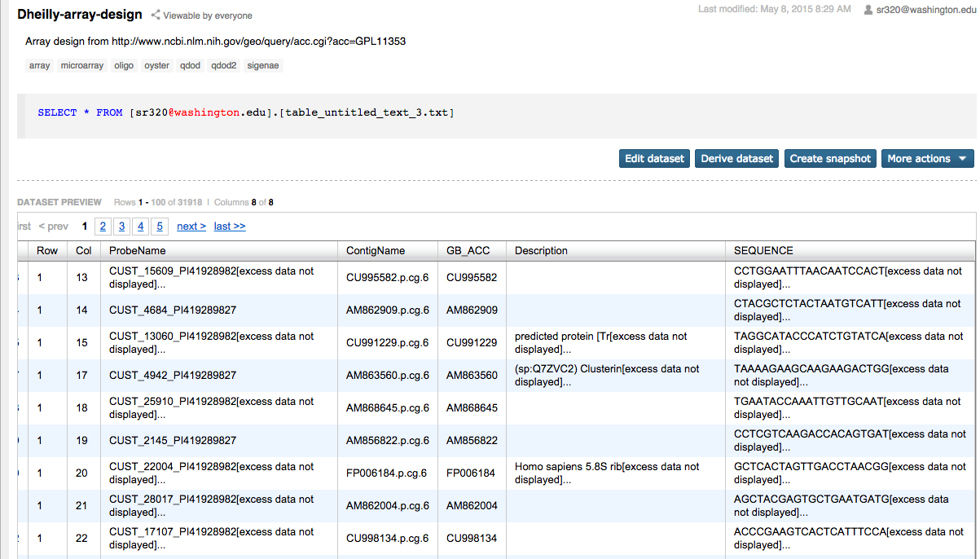Viewport: 980px width, 559px height.
Task: Select the 'microarray' tag
Action: click(82, 66)
